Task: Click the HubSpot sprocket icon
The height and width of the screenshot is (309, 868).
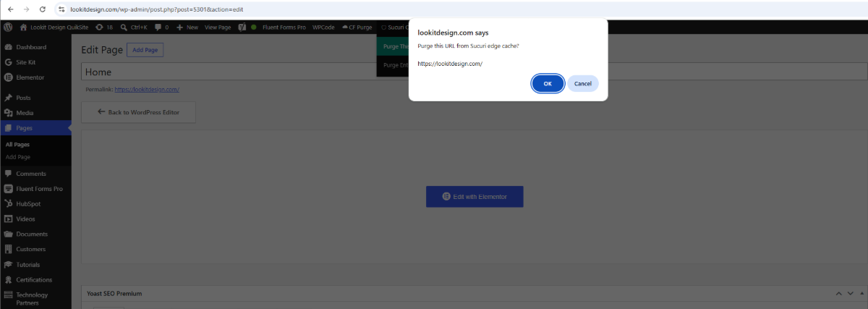Action: [8, 204]
